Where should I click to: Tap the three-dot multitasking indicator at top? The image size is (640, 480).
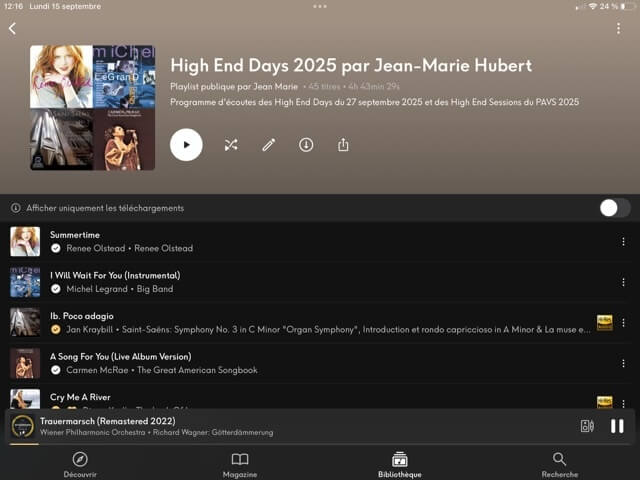320,6
